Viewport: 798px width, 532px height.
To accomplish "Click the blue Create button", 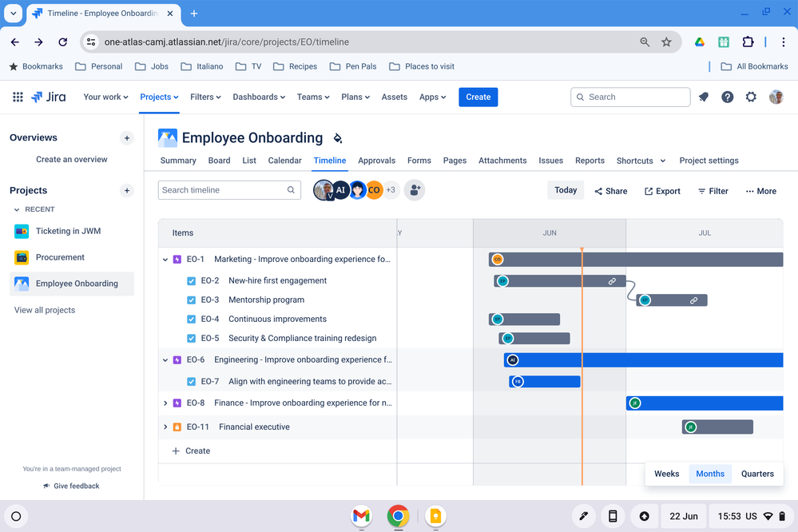I will tap(478, 97).
